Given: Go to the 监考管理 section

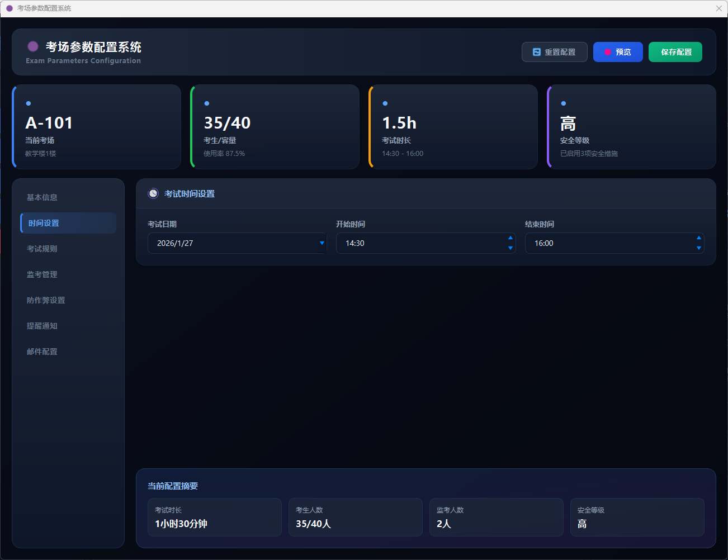Looking at the screenshot, I should point(42,274).
